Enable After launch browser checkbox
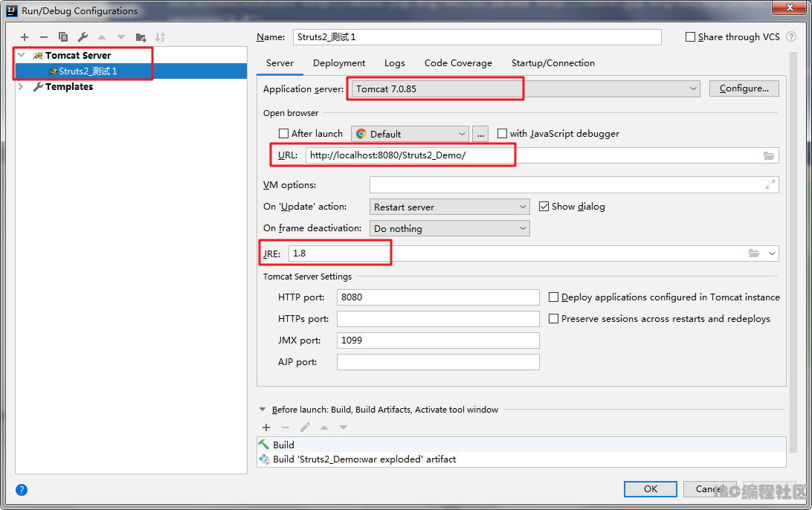The image size is (812, 510). (x=283, y=134)
